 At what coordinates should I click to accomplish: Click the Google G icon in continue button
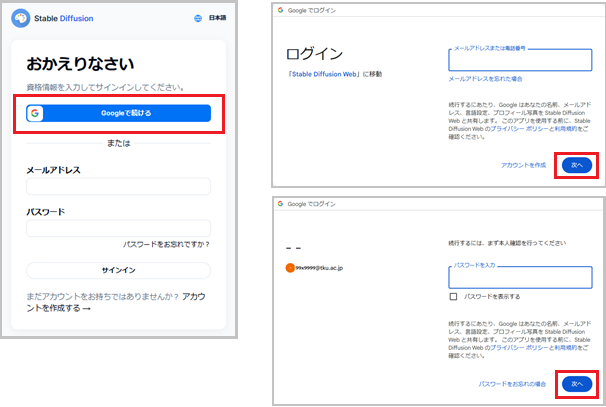(x=35, y=113)
